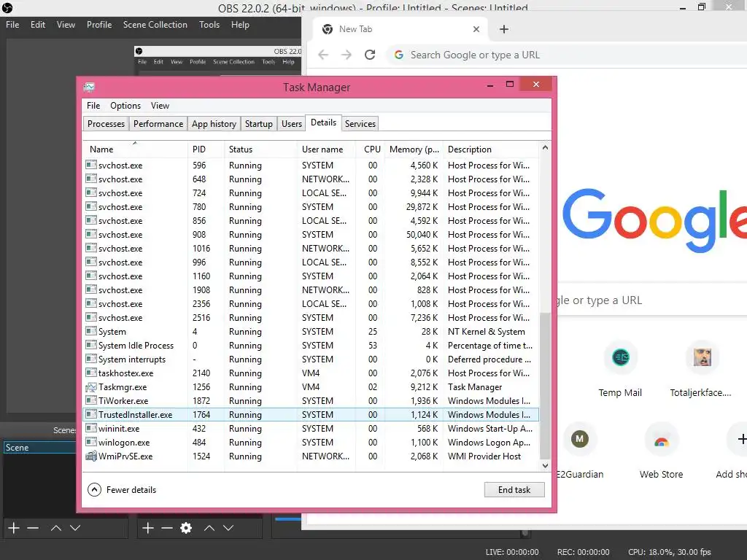Select the TrustedInstaller.exe row
Image resolution: width=747 pixels, height=560 pixels.
coord(311,415)
